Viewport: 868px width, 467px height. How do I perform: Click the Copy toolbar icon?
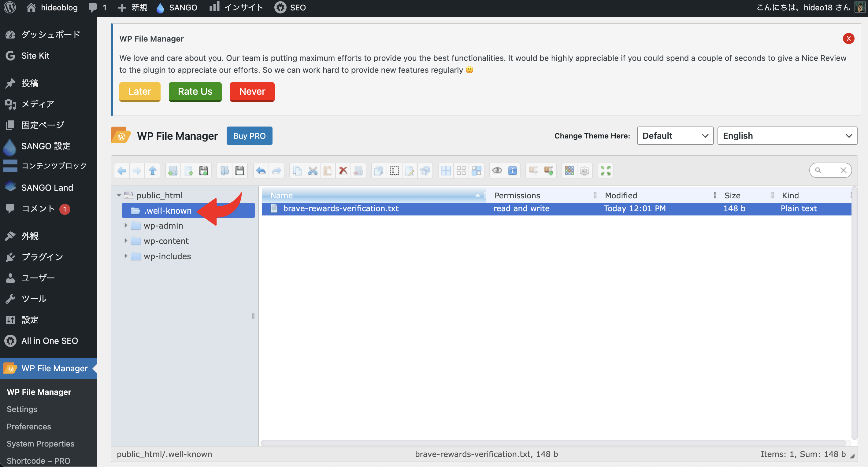[x=297, y=171]
